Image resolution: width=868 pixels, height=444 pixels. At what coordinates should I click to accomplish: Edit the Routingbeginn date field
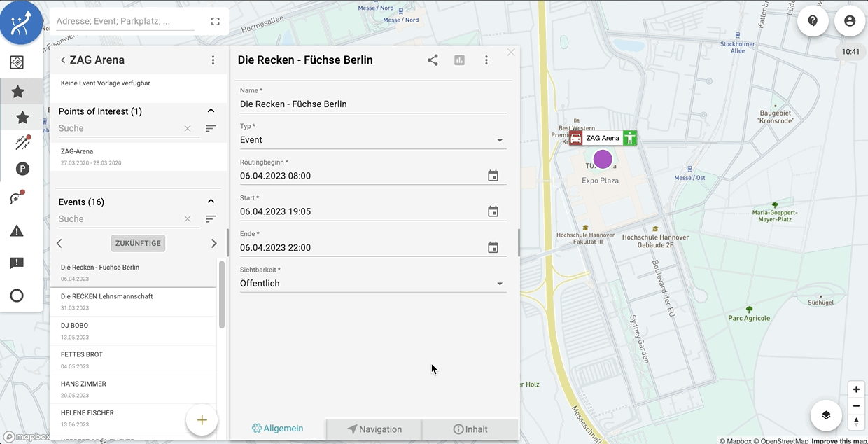(x=363, y=176)
